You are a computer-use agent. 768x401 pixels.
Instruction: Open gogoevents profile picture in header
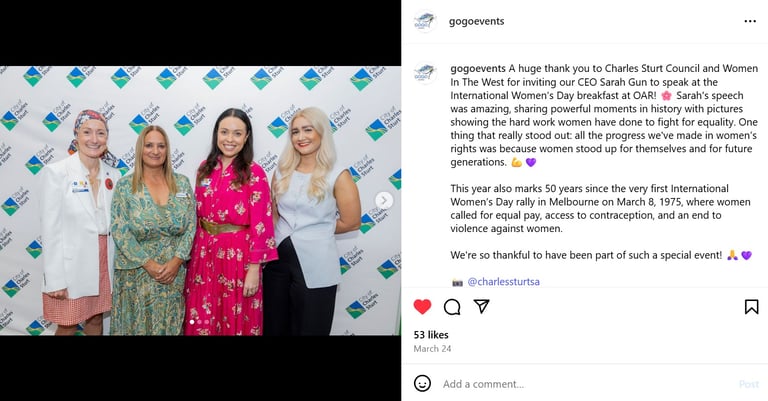coord(425,22)
